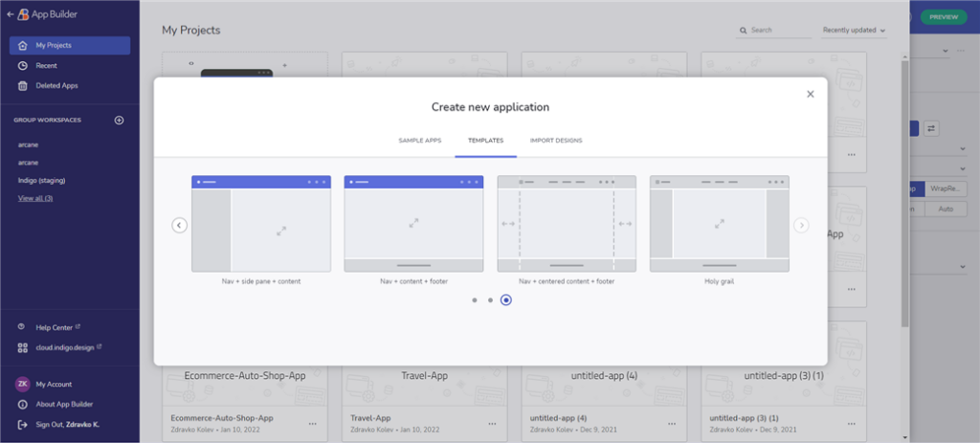Click the View all (3) link
The image size is (980, 443).
35,198
